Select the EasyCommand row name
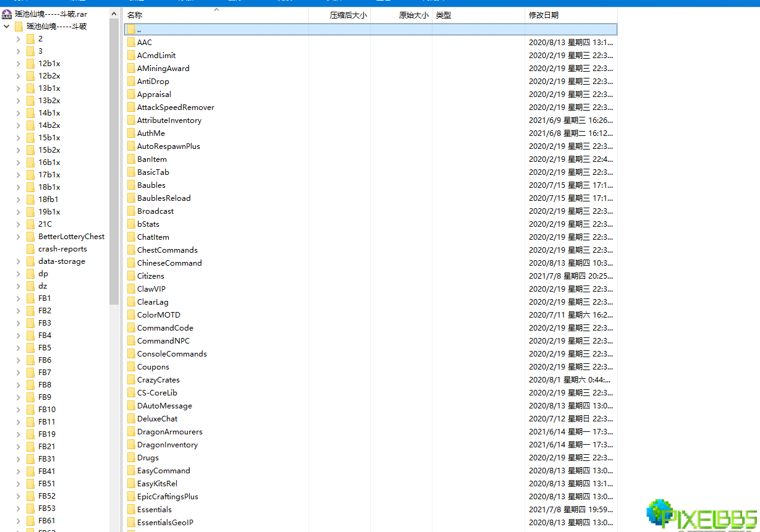The height and width of the screenshot is (532, 760). point(164,470)
